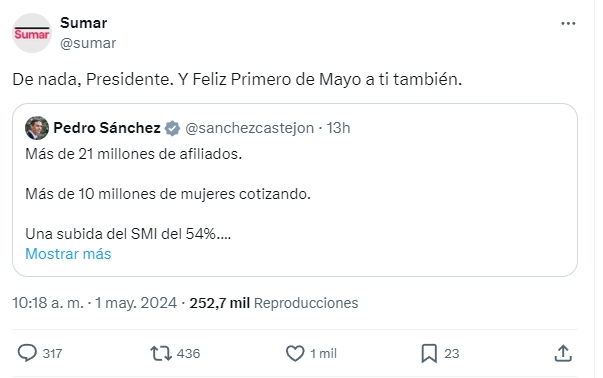Open the quoted tweet text about afiliados
Viewport: 603px width, 378px height.
[133, 154]
